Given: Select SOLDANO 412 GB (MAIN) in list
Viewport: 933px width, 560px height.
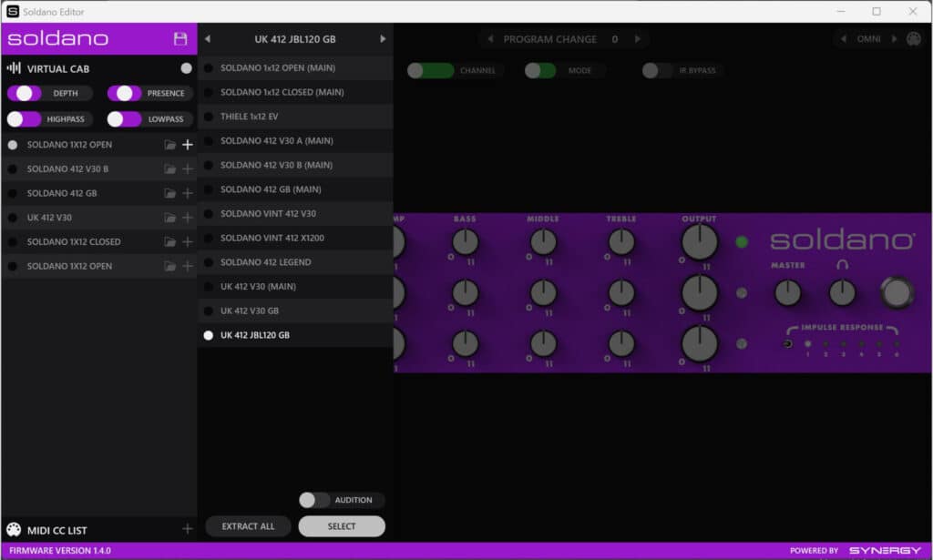Looking at the screenshot, I should (295, 189).
